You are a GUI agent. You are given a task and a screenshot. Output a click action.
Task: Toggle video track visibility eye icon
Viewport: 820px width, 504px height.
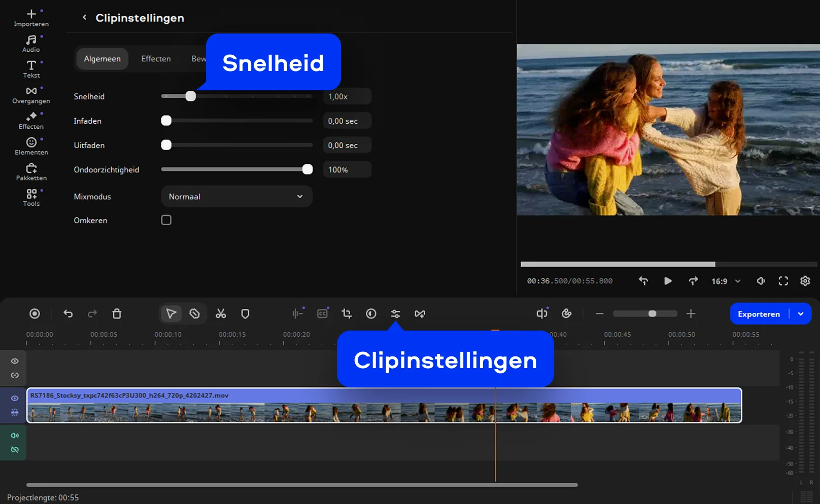click(x=15, y=399)
